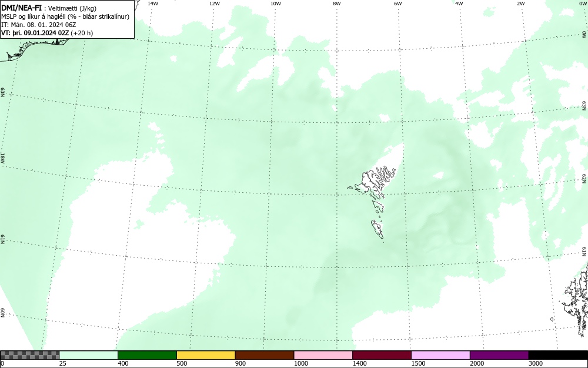Click the 18W label on left edge
The height and width of the screenshot is (368, 588).
coord(2,158)
